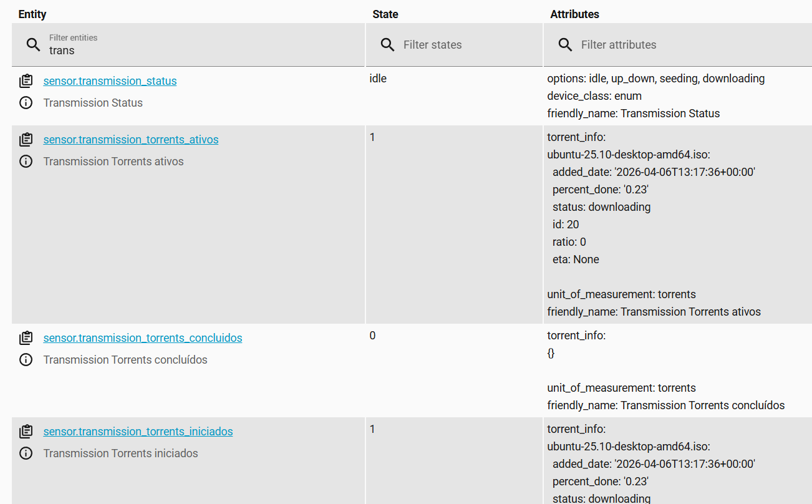The image size is (812, 504).
Task: Click the Attributes column header
Action: tap(574, 14)
